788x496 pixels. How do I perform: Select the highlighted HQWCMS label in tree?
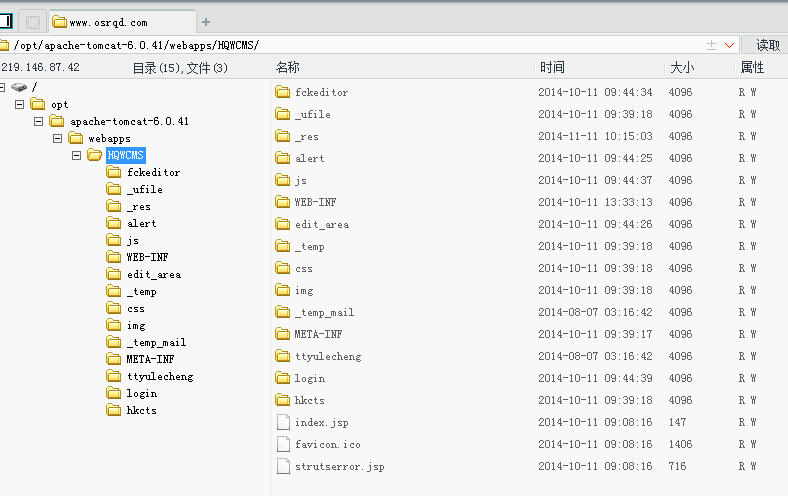coord(126,155)
